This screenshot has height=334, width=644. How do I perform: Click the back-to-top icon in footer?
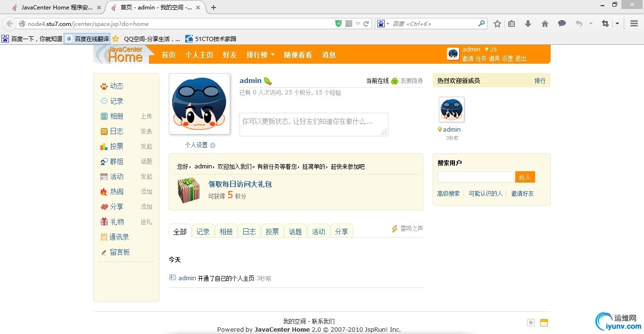tap(531, 323)
